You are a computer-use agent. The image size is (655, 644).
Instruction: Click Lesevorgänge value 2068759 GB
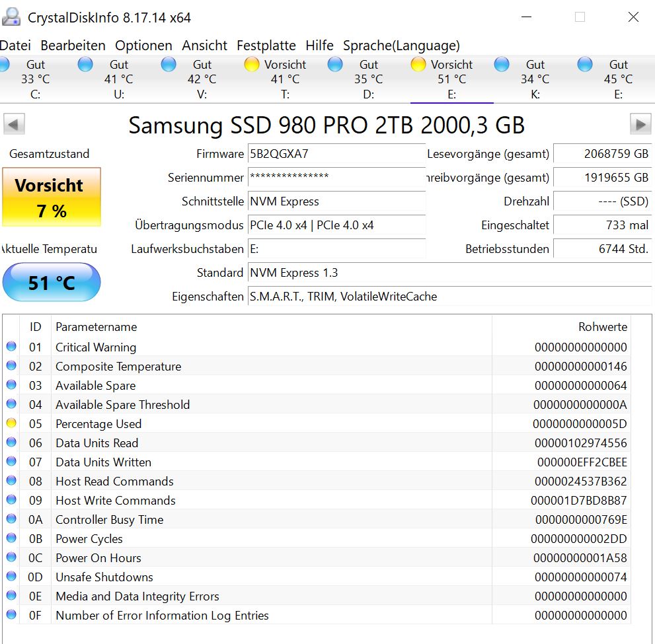pyautogui.click(x=602, y=154)
